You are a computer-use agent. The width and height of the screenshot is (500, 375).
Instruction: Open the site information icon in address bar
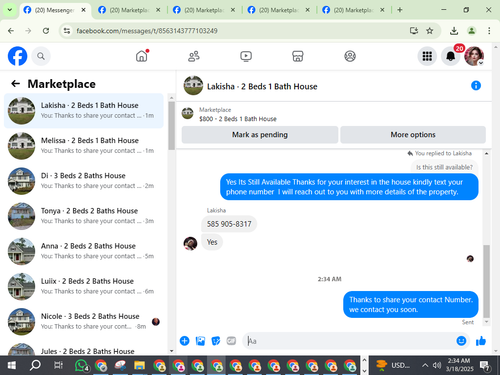tap(67, 31)
